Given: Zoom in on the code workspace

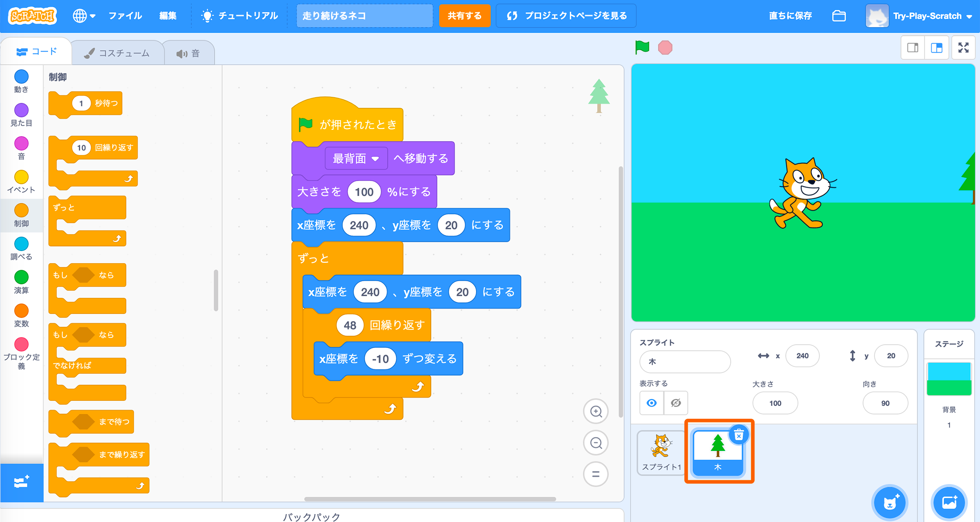Looking at the screenshot, I should tap(596, 411).
